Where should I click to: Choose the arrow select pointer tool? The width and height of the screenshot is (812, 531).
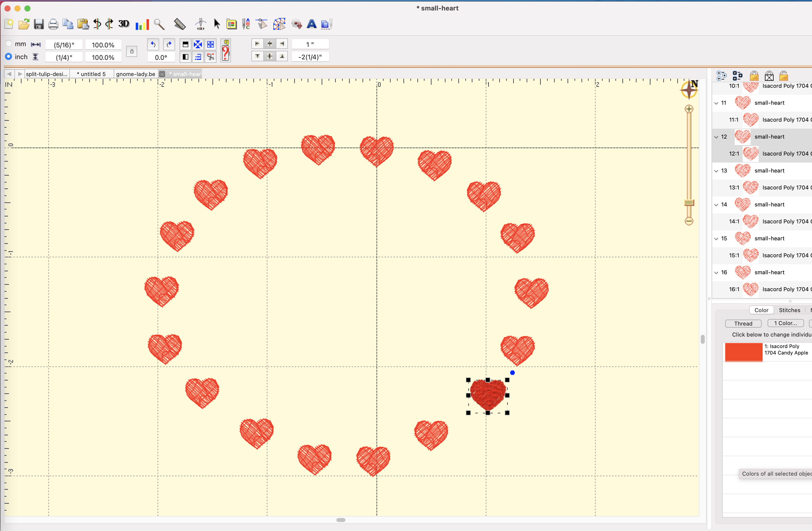217,24
